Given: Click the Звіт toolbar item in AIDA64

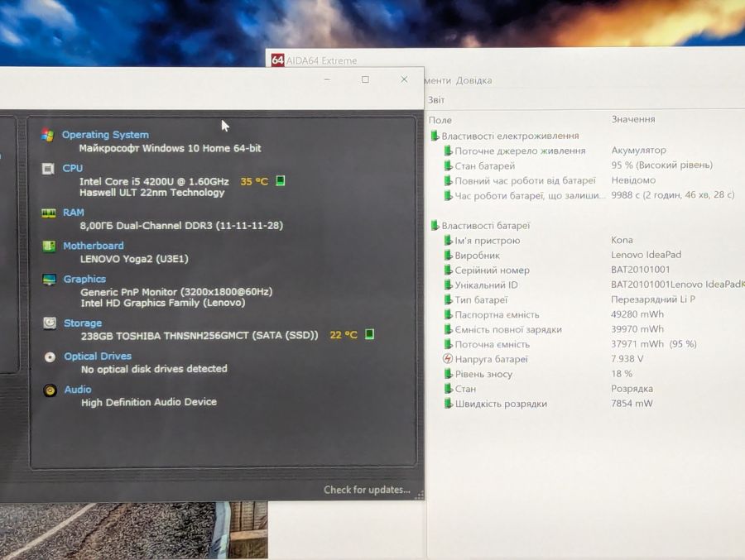Looking at the screenshot, I should point(436,100).
